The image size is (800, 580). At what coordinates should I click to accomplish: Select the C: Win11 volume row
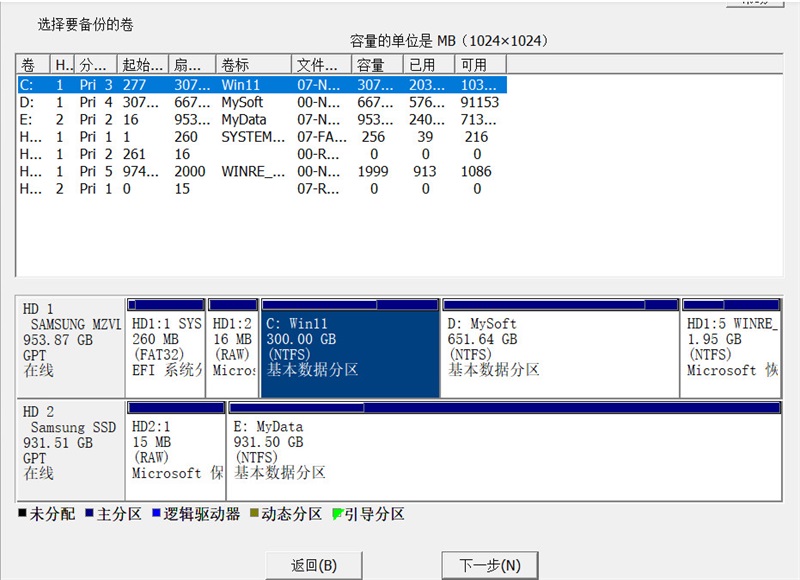coord(262,85)
